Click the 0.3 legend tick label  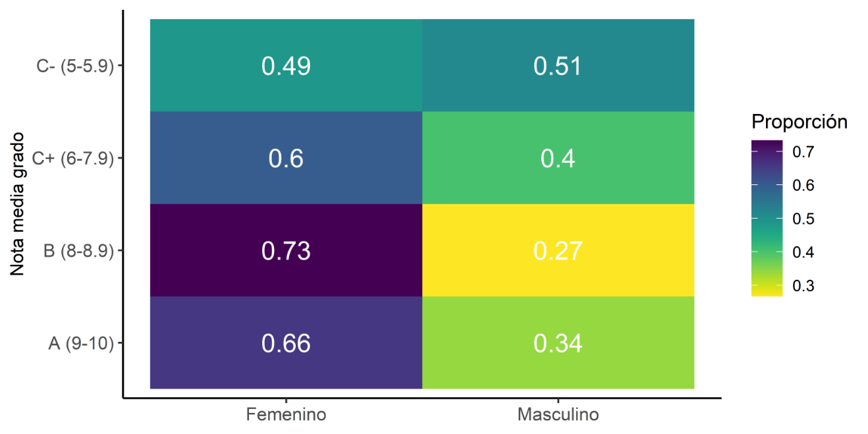[x=803, y=285]
